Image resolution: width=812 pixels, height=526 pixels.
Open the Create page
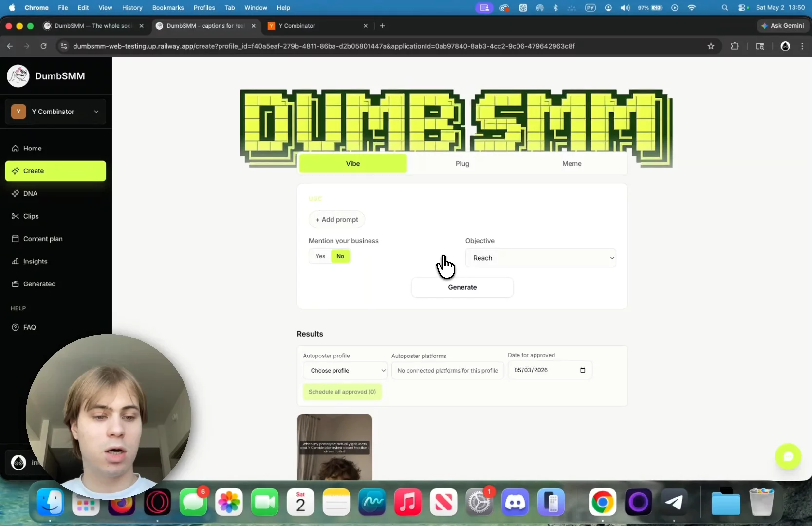coord(55,171)
